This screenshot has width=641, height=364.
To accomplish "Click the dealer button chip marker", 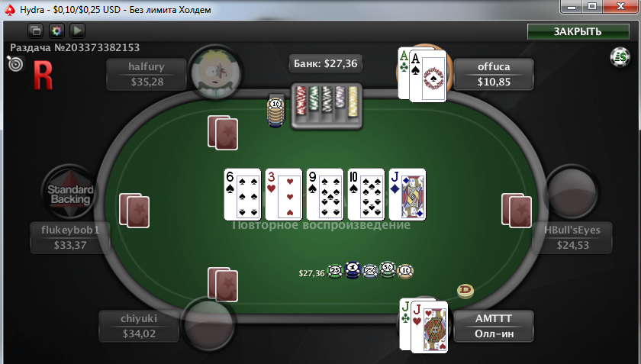I will pos(465,291).
